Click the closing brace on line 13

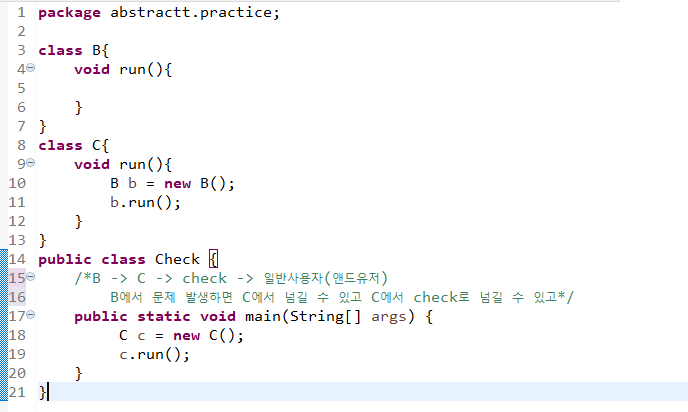(43, 240)
